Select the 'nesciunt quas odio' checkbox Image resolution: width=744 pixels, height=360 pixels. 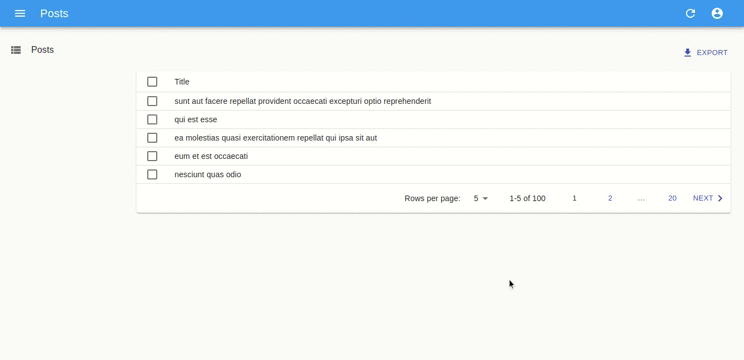(x=152, y=175)
